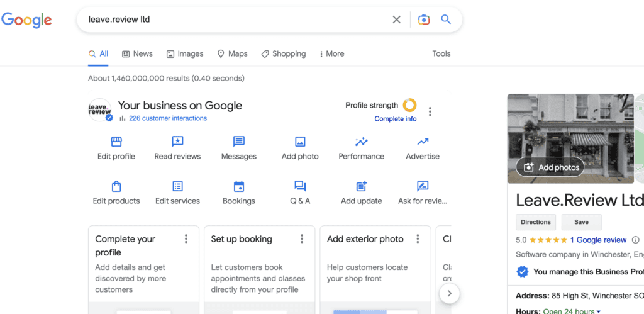Switch to the Images tab

point(185,54)
